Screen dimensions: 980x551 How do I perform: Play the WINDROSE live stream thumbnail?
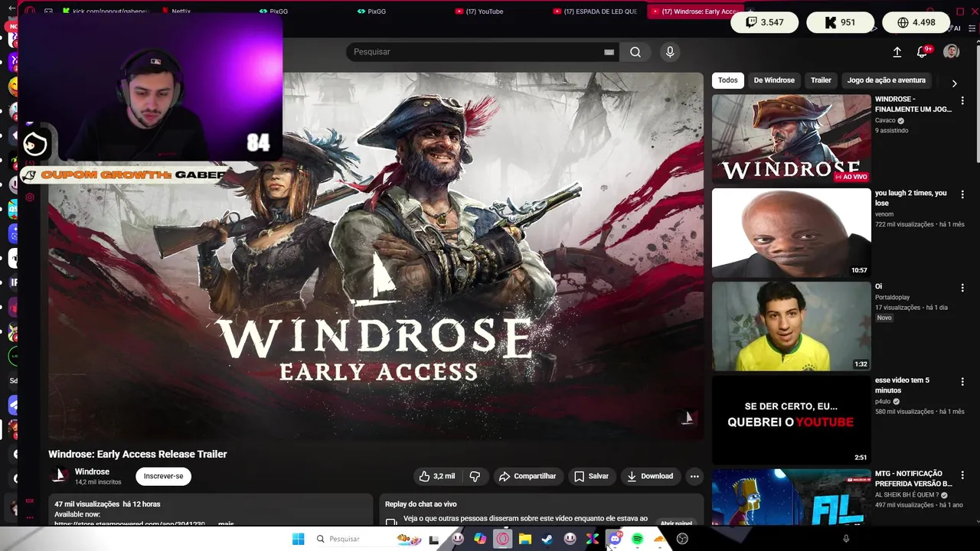click(x=791, y=139)
